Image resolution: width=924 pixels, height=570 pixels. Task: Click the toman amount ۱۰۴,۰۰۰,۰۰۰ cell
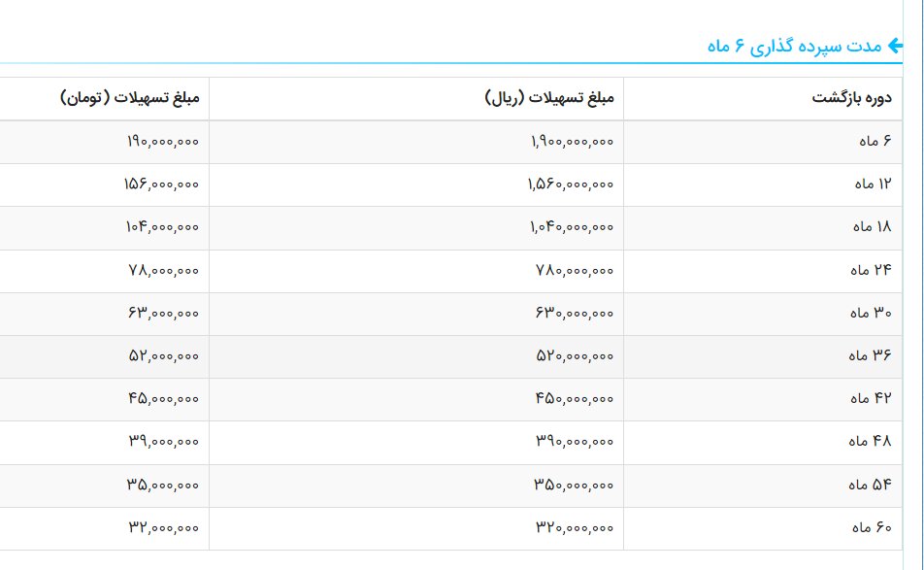pos(162,227)
